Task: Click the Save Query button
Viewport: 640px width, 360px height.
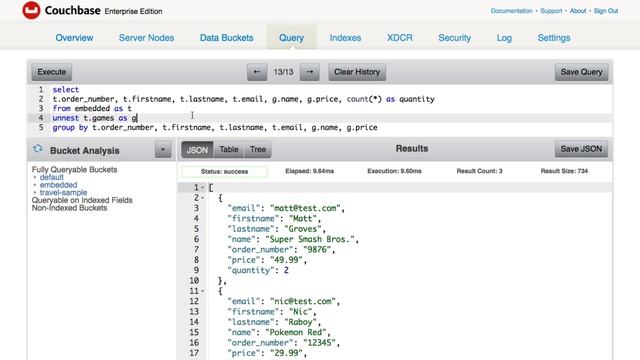Action: tap(581, 72)
